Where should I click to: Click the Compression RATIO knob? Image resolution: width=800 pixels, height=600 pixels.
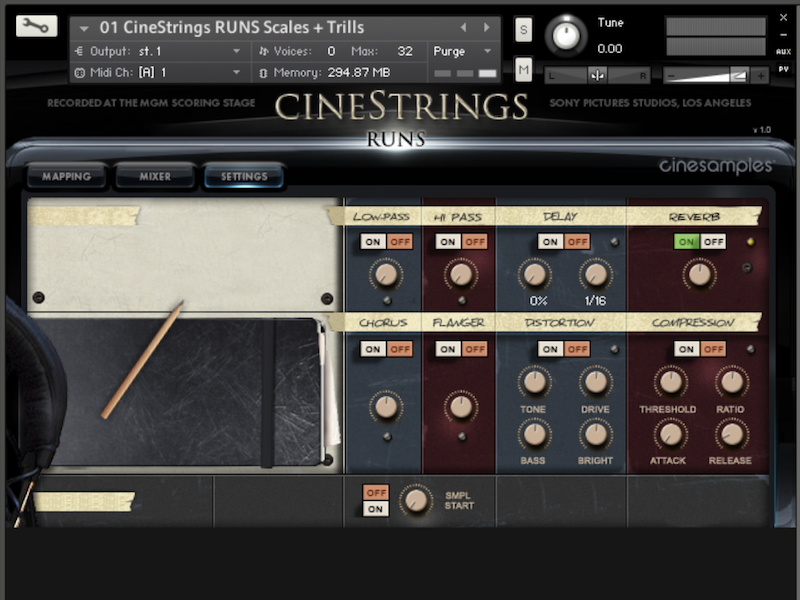click(732, 382)
